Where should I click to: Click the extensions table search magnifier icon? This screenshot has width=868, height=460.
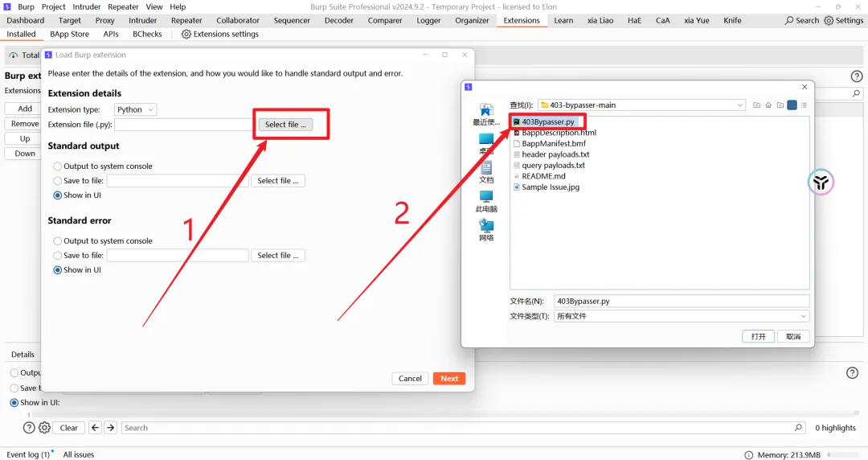[x=856, y=93]
